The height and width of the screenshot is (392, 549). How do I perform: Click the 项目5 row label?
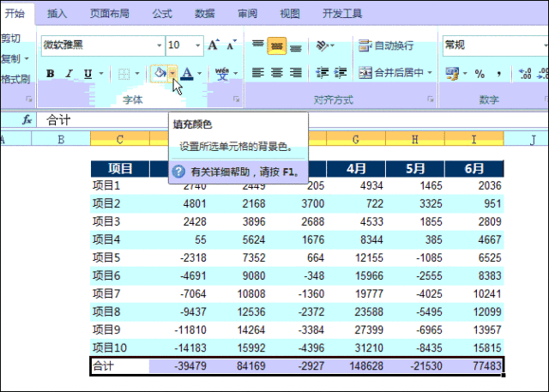click(120, 257)
